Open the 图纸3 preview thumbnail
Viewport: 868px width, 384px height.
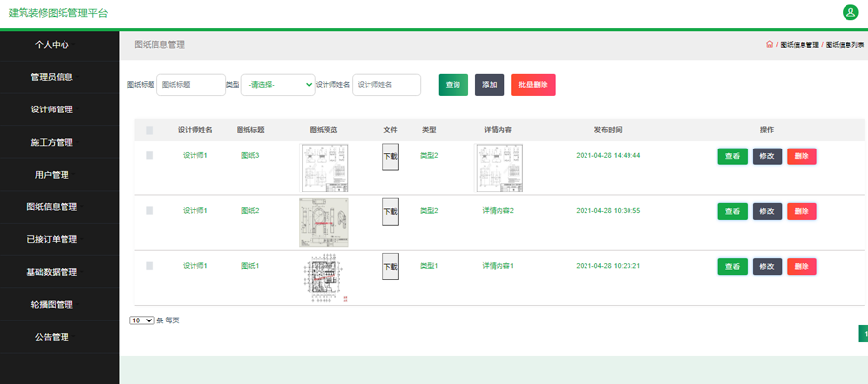pyautogui.click(x=324, y=168)
